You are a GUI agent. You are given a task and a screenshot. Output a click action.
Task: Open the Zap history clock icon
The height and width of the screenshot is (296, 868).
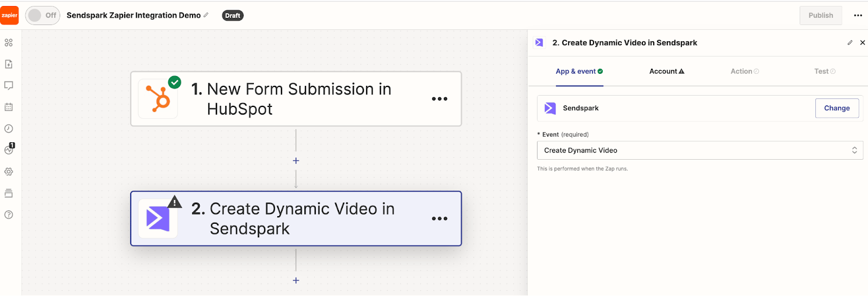9,129
